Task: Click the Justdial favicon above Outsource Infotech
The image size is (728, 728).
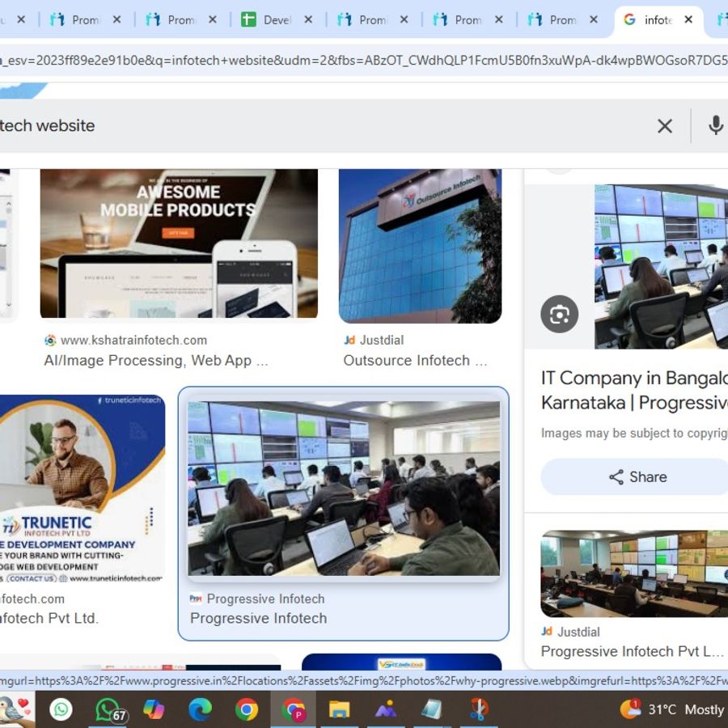Action: click(349, 341)
